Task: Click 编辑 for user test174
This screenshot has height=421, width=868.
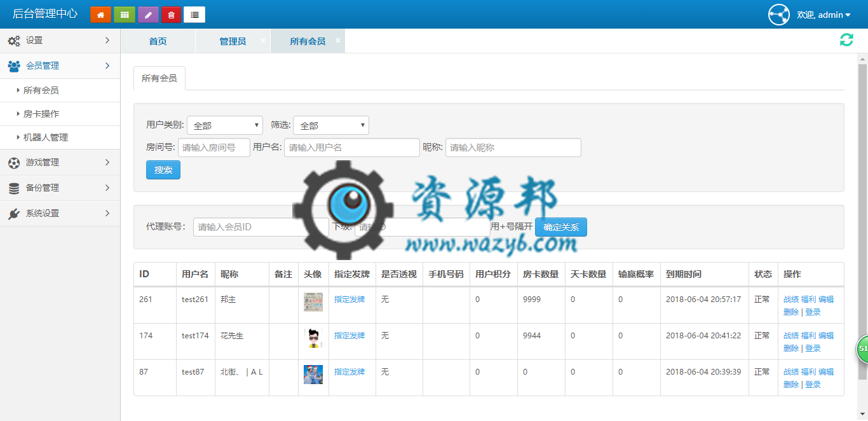Action: [826, 336]
